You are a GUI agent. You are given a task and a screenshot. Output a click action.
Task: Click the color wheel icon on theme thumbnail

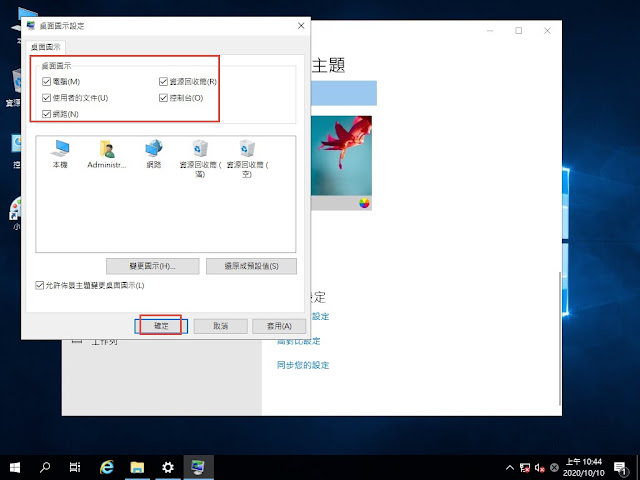tap(364, 203)
